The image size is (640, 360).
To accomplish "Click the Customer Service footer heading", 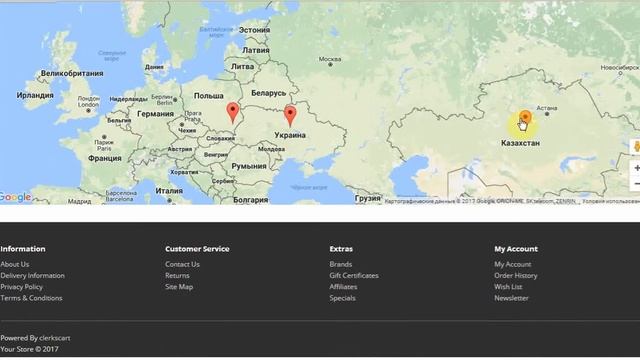I will point(198,249).
